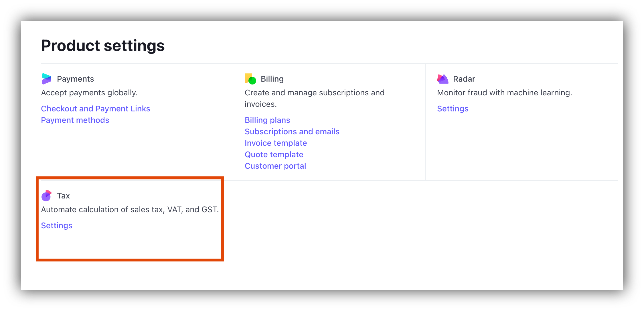644x311 pixels.
Task: Click the Payments product icon
Action: [x=47, y=78]
